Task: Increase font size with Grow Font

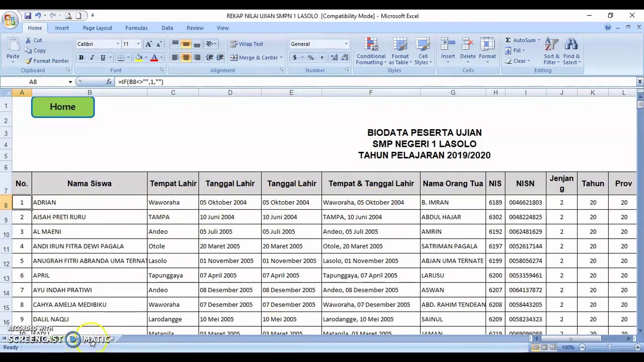Action: click(148, 44)
